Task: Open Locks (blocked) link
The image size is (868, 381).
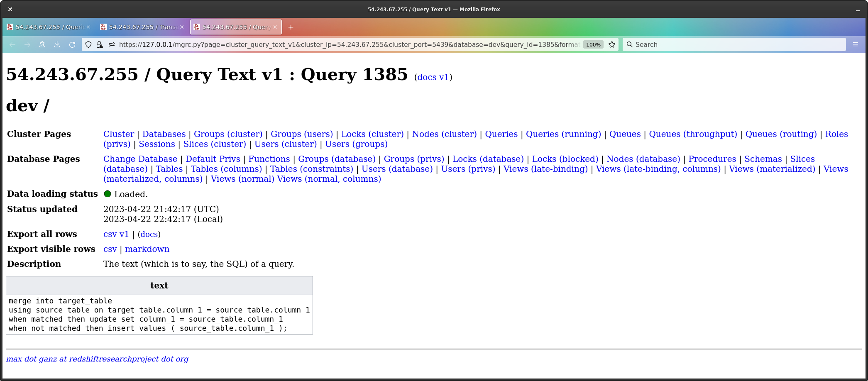Action: 565,159
